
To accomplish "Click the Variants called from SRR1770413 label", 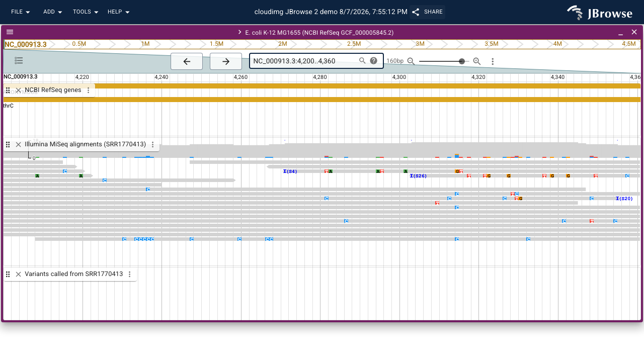I will coord(74,274).
